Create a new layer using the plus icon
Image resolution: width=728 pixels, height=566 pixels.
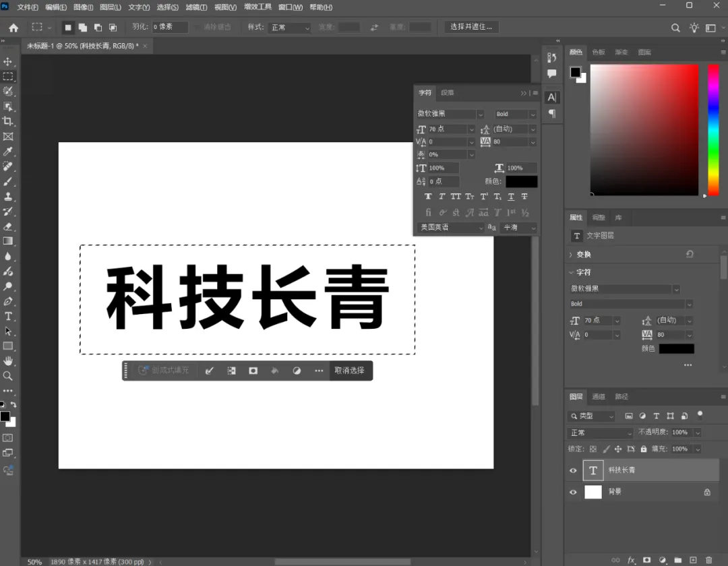(694, 560)
